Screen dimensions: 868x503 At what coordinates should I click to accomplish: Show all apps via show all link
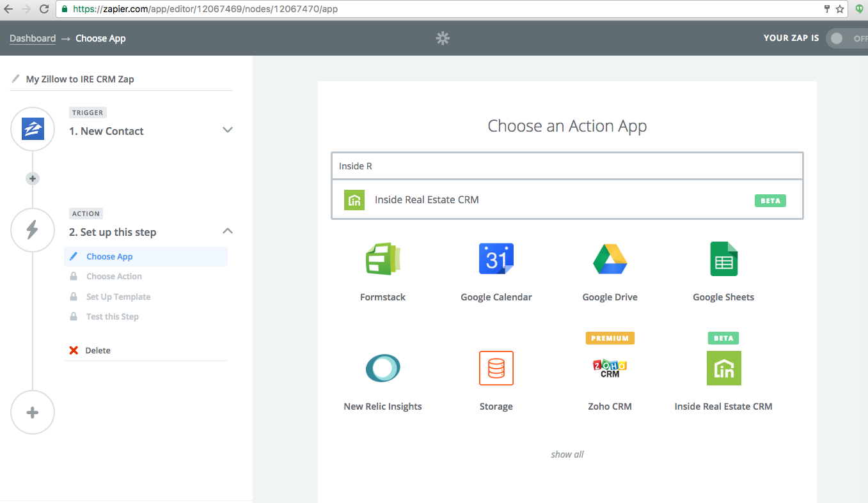(567, 454)
